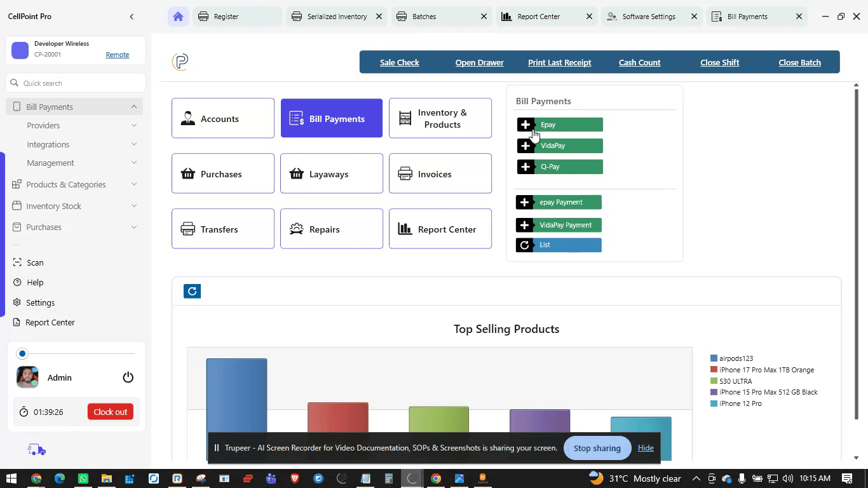
Task: Click the magnifier icon in Quick search
Action: pyautogui.click(x=15, y=83)
